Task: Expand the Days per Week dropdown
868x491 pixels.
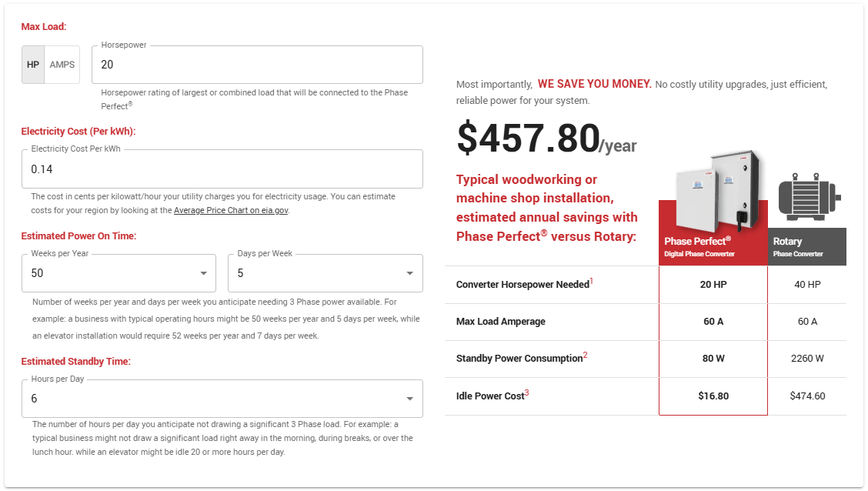Action: (325, 273)
